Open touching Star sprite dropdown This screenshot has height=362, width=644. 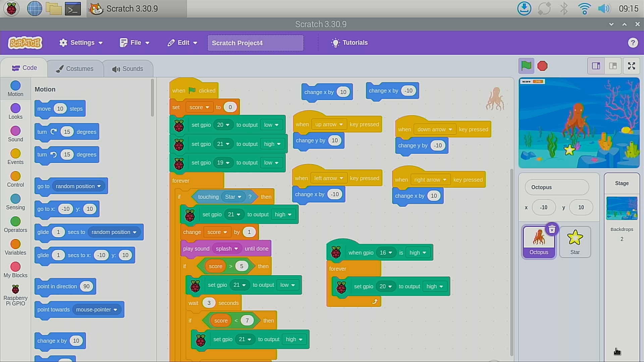(233, 197)
